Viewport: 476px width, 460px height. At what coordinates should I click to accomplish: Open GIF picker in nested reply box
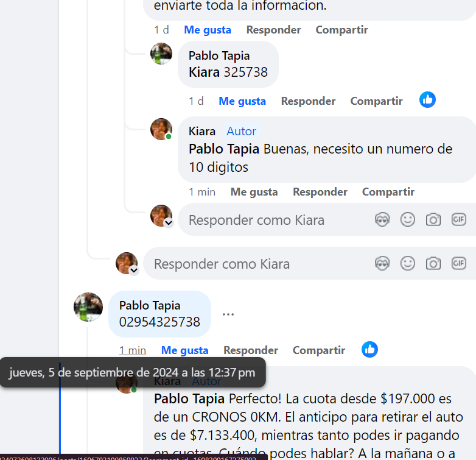tap(459, 219)
